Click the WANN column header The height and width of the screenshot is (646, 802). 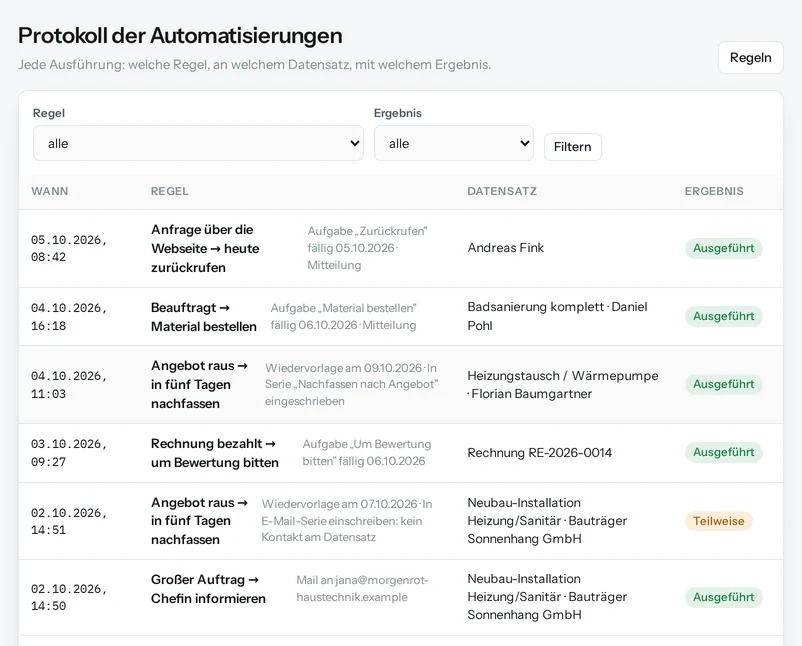tap(50, 191)
